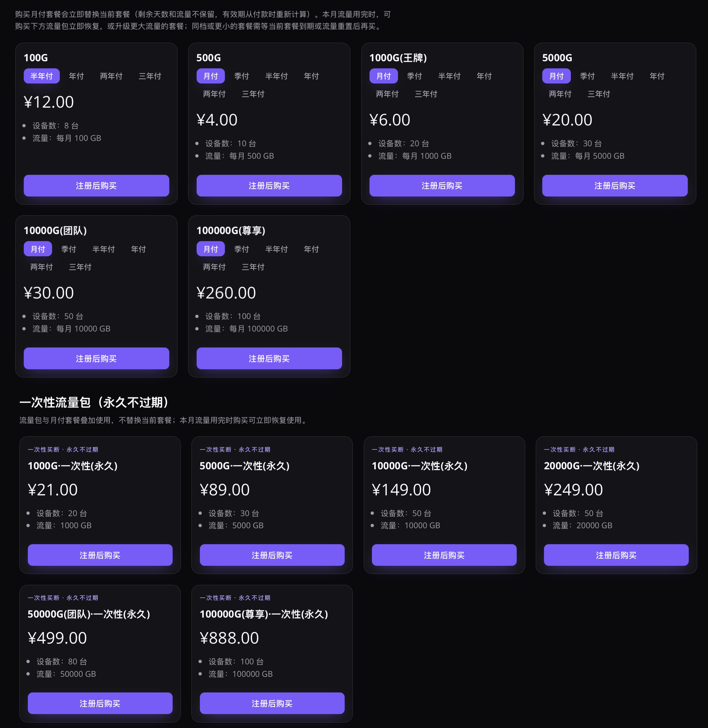Purchase the 1000G·一次性(永久) traffic pack
708x728 pixels.
click(100, 555)
